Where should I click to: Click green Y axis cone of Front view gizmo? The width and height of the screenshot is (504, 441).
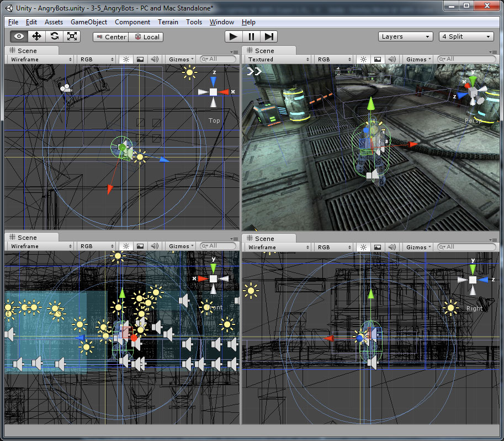tap(213, 269)
